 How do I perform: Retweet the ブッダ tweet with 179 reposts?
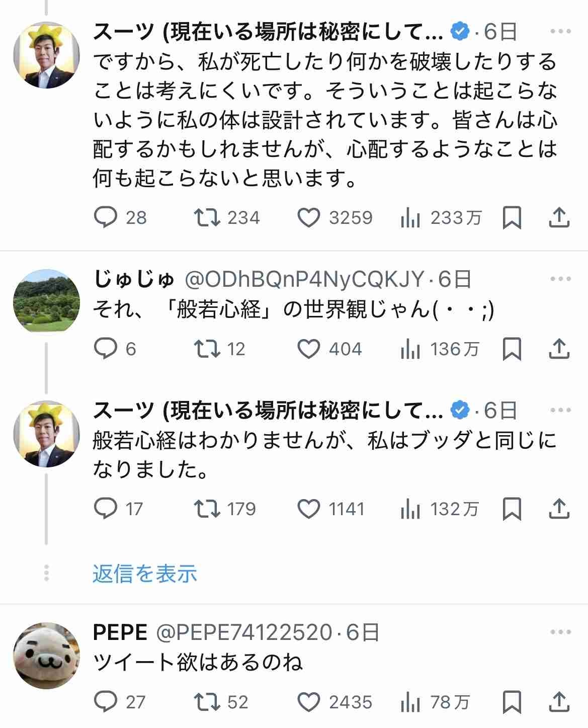207,509
